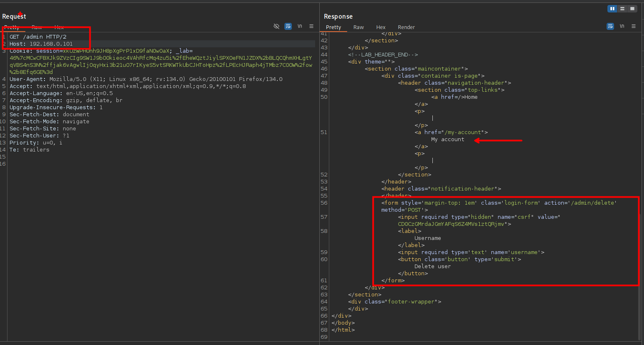The width and height of the screenshot is (644, 345).
Task: Switch Request view to Hex tab
Action: [x=59, y=27]
